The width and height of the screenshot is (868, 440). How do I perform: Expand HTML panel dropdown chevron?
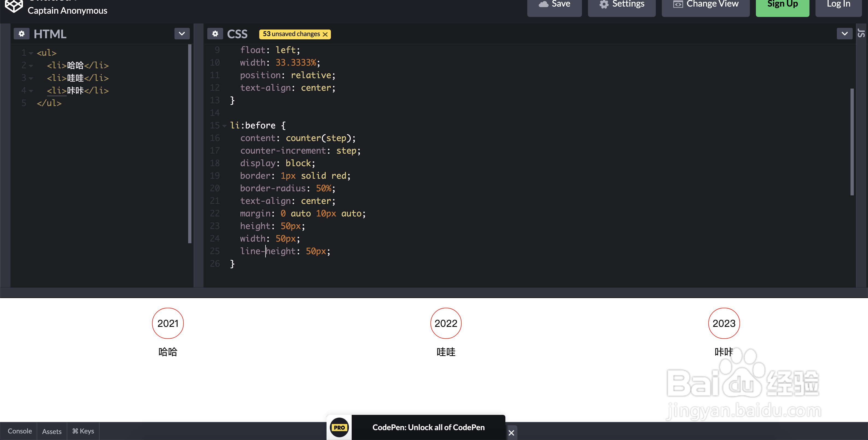(x=182, y=34)
